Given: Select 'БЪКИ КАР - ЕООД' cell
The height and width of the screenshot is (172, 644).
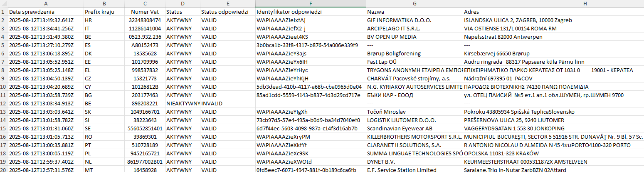Looking at the screenshot, I should 414,95.
